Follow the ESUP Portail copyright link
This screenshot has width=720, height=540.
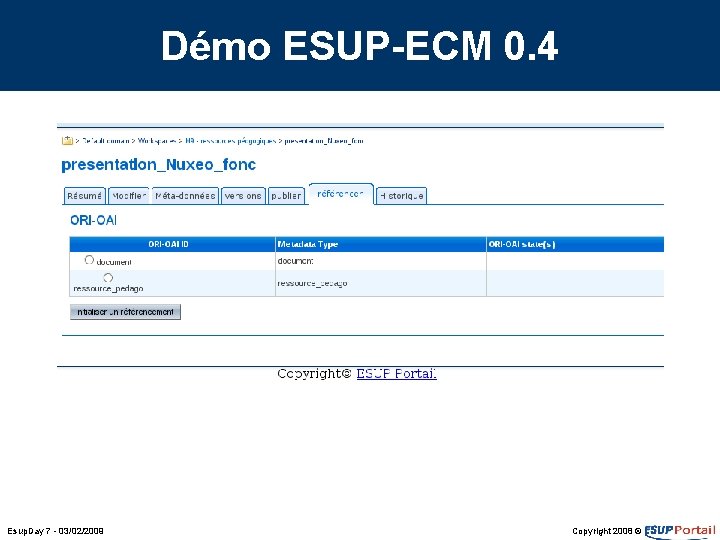click(396, 374)
